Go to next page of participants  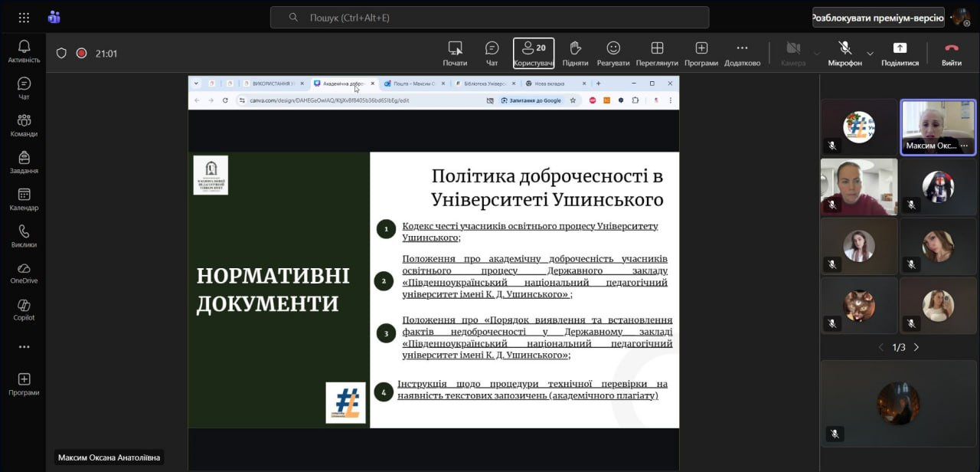[916, 347]
